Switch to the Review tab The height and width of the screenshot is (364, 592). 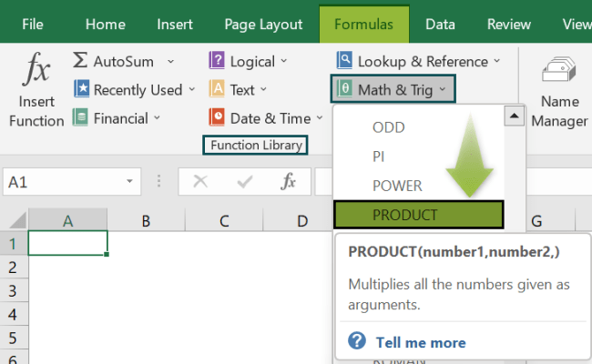coord(509,25)
